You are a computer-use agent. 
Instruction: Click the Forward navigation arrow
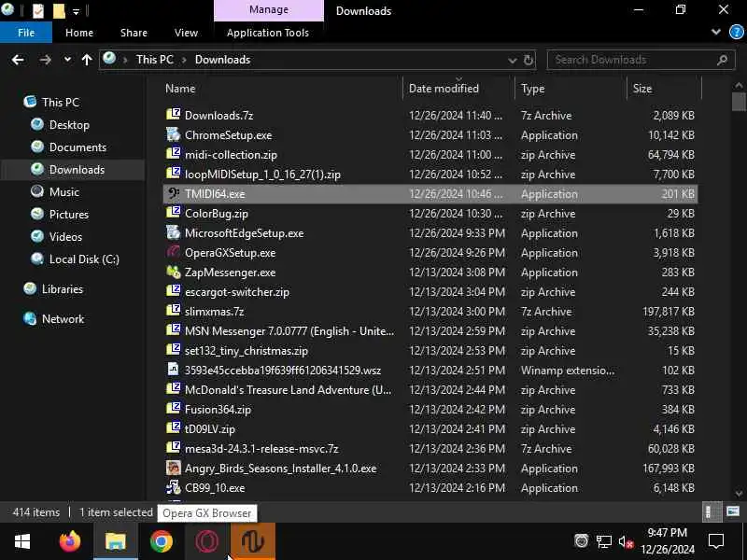[x=45, y=60]
